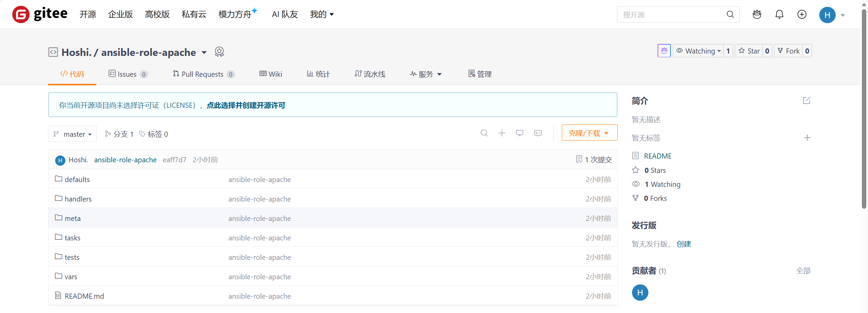Click the README link in sidebar
This screenshot has height=313, width=868.
[658, 156]
